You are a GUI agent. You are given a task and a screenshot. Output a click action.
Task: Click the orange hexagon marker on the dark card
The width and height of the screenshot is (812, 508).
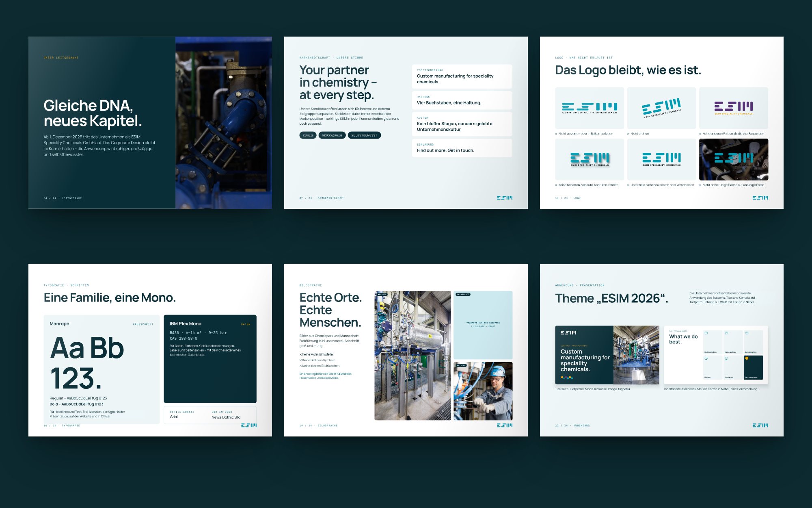(747, 358)
